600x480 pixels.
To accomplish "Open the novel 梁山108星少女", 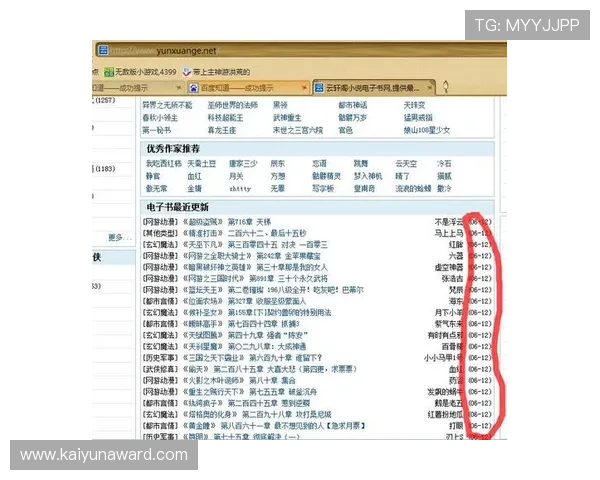I will click(x=427, y=131).
